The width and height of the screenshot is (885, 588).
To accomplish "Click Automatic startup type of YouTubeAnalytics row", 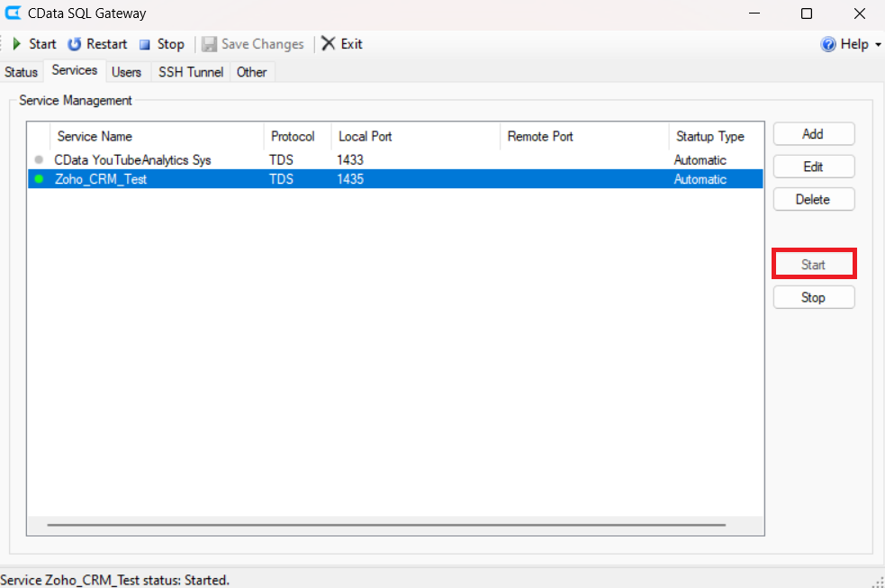I will 700,159.
